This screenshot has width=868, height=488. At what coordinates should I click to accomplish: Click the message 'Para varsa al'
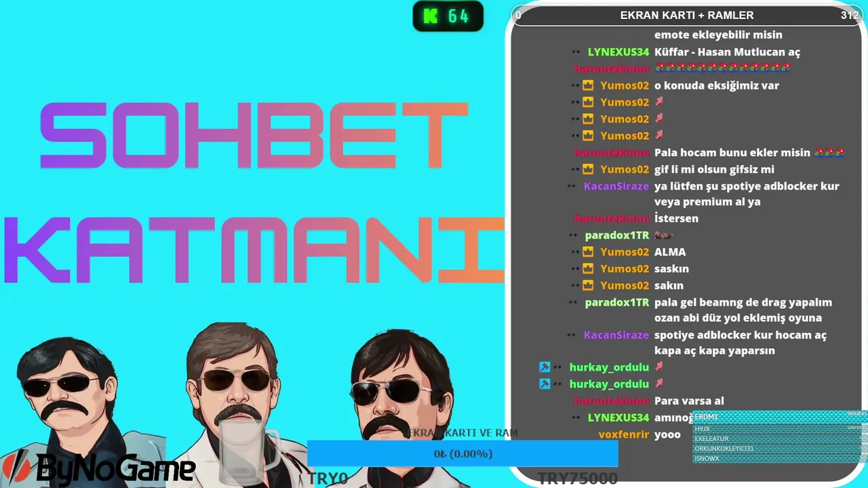[x=689, y=401]
